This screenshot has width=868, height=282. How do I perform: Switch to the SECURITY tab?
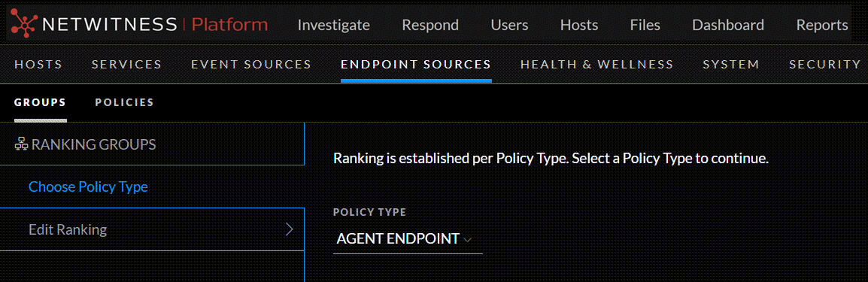coord(825,65)
